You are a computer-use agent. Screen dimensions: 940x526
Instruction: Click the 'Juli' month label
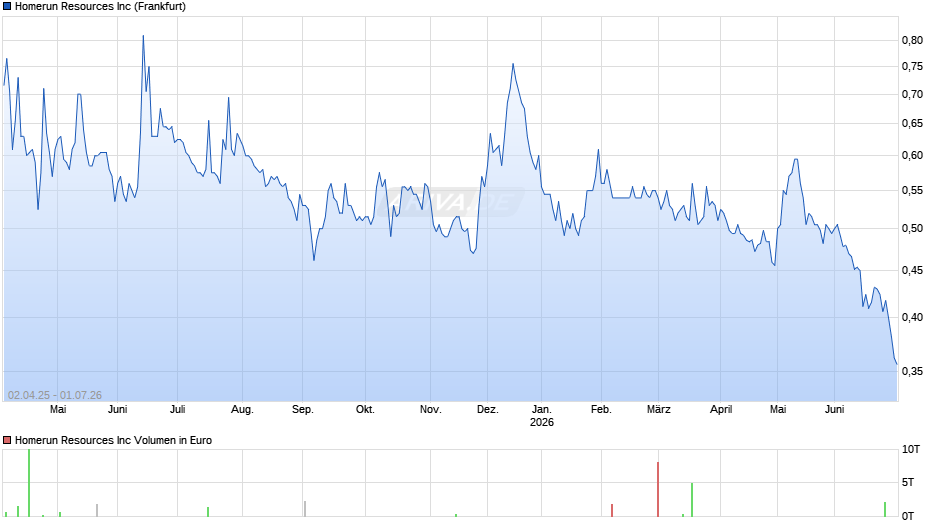(x=177, y=409)
